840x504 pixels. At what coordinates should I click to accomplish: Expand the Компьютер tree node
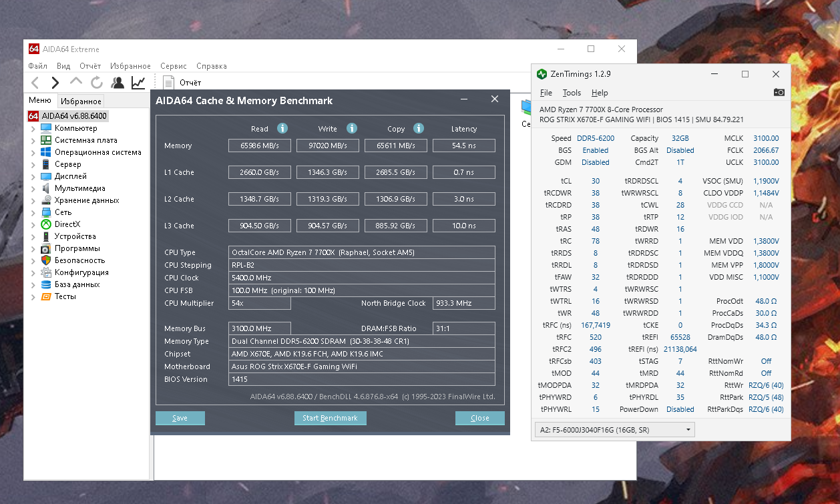tap(33, 128)
